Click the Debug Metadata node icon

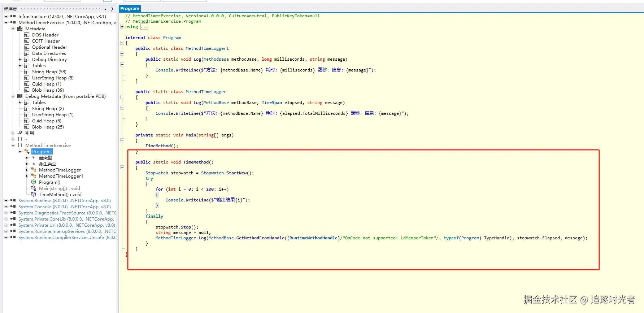pos(20,96)
